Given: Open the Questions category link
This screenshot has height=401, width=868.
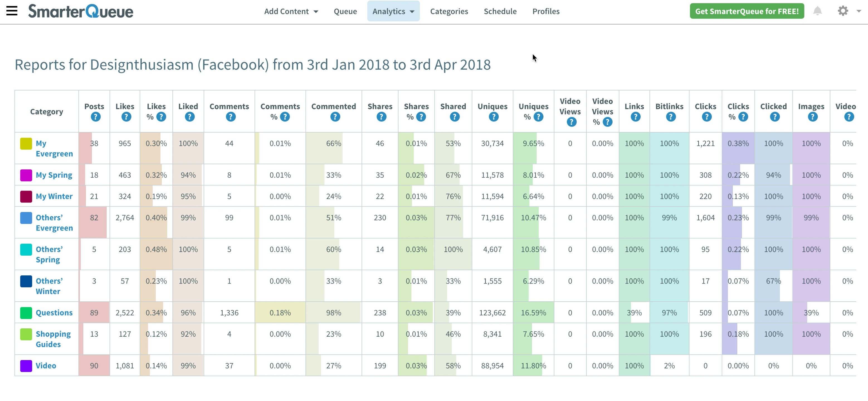Looking at the screenshot, I should [54, 312].
